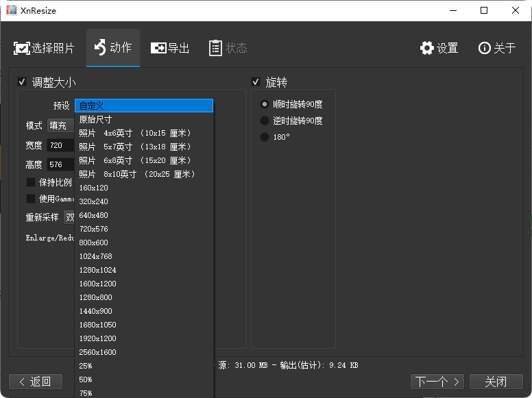Select the 180° rotation option

tap(265, 137)
